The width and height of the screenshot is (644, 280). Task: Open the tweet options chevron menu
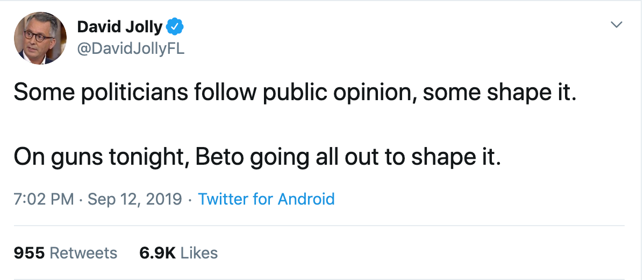[x=617, y=25]
